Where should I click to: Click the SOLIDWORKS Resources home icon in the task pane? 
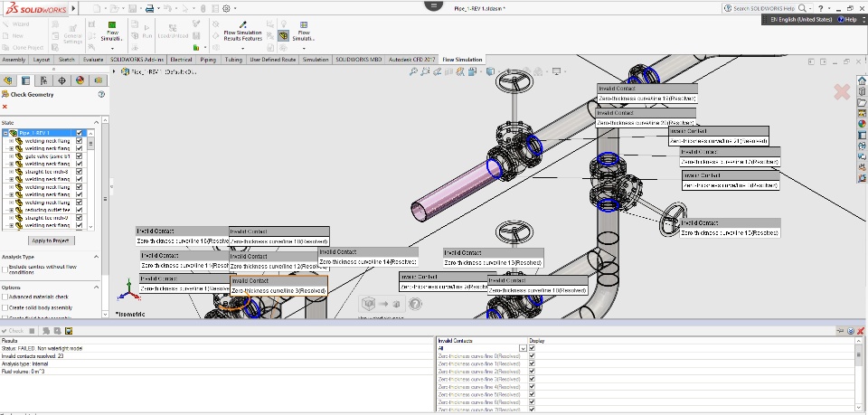click(x=862, y=80)
